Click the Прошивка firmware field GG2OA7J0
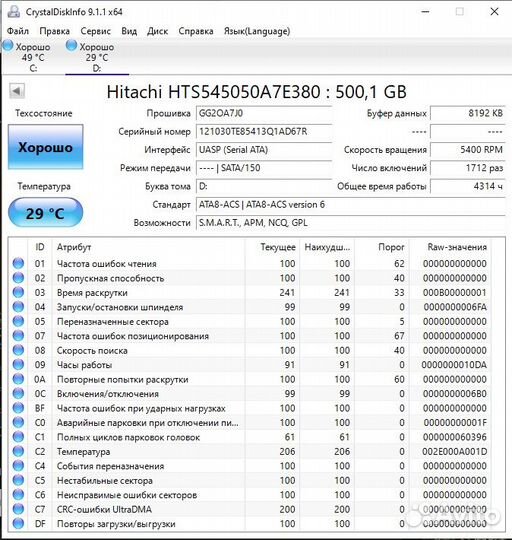Screen dimensions: 512x540 (x=264, y=113)
